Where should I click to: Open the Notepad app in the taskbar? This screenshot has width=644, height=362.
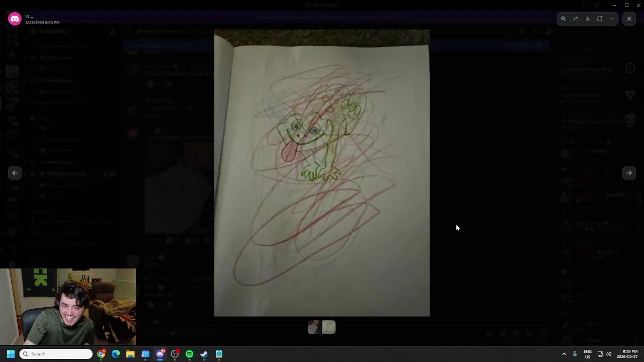[219, 354]
